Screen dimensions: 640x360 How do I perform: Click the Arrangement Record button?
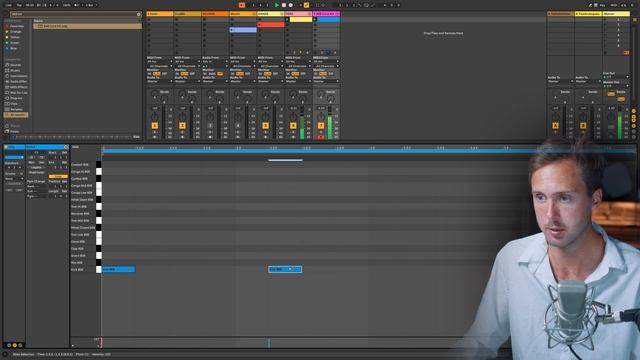coord(291,5)
